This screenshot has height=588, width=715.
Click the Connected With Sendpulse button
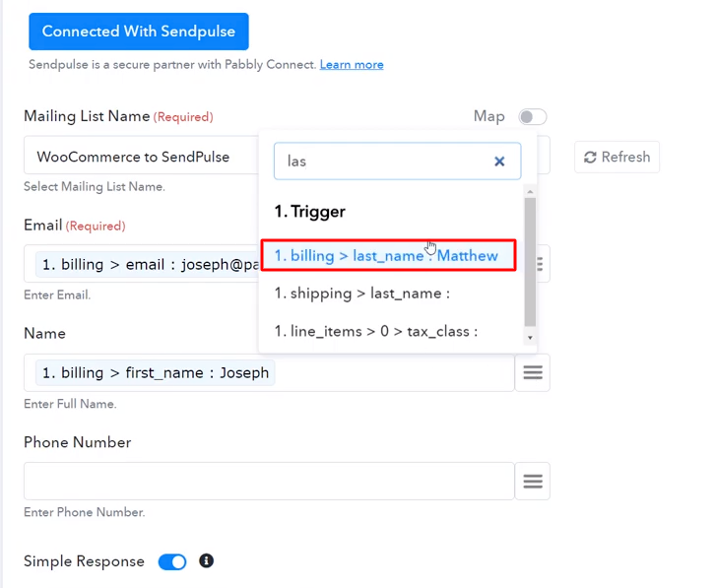[139, 32]
